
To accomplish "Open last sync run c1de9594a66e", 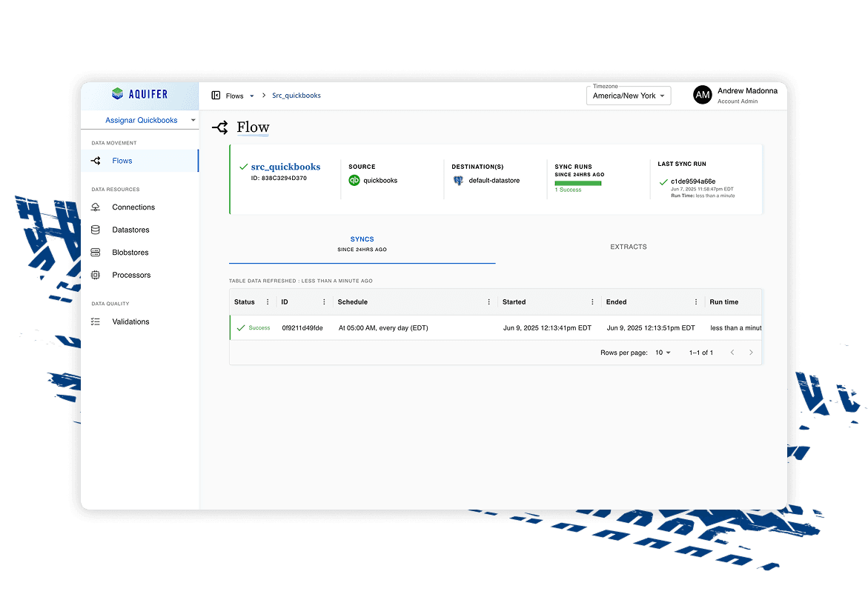I will click(x=693, y=181).
